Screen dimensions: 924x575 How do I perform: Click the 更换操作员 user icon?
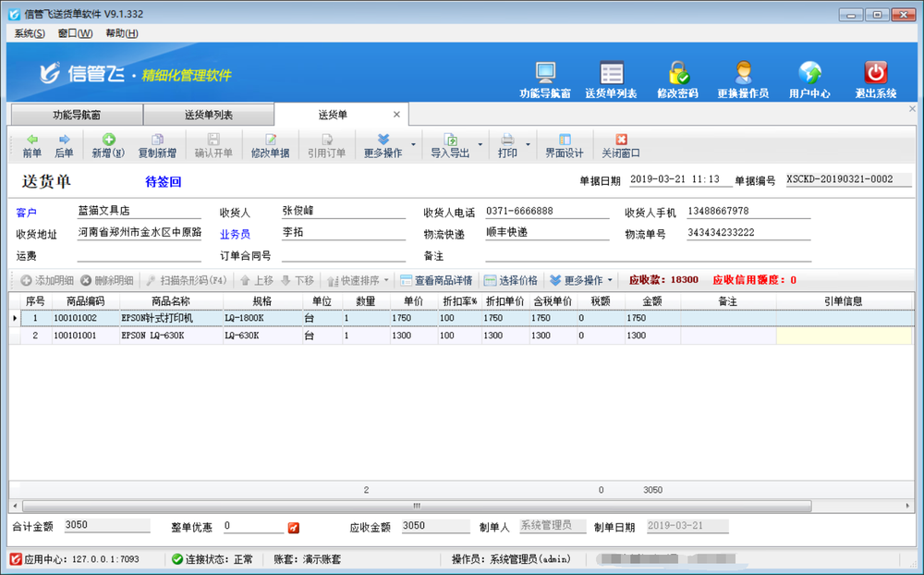pos(743,74)
